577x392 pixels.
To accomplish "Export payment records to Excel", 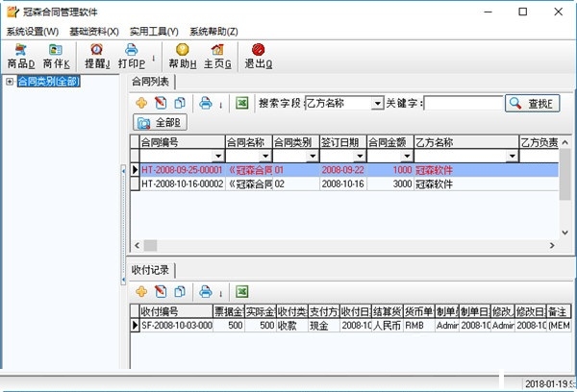I will (241, 292).
